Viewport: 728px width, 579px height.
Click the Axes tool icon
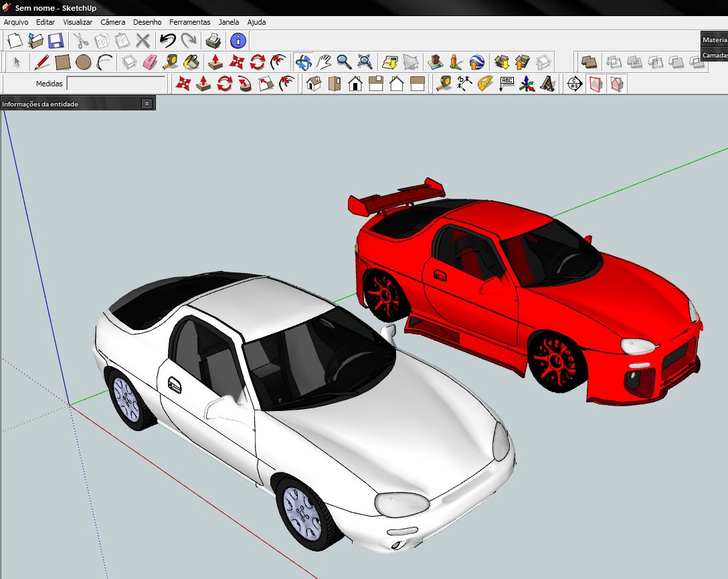(x=527, y=84)
